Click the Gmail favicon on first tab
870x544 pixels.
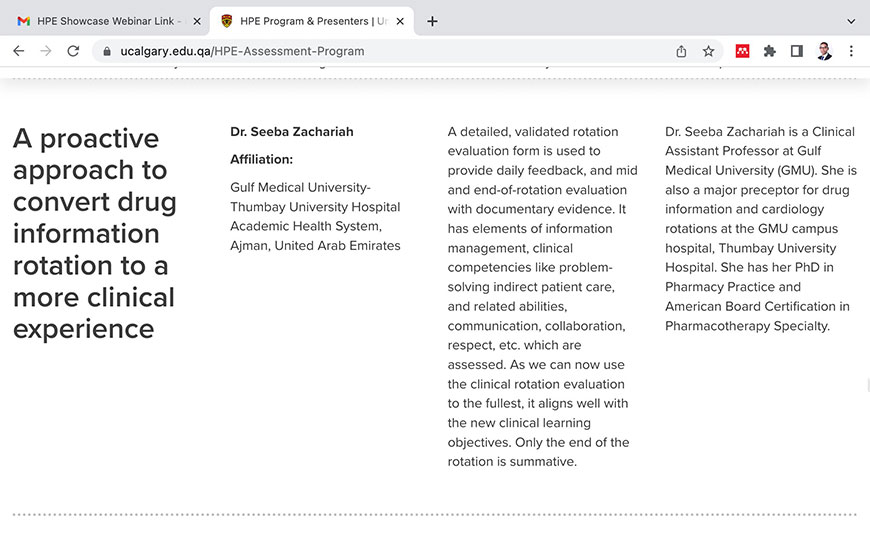tap(23, 21)
